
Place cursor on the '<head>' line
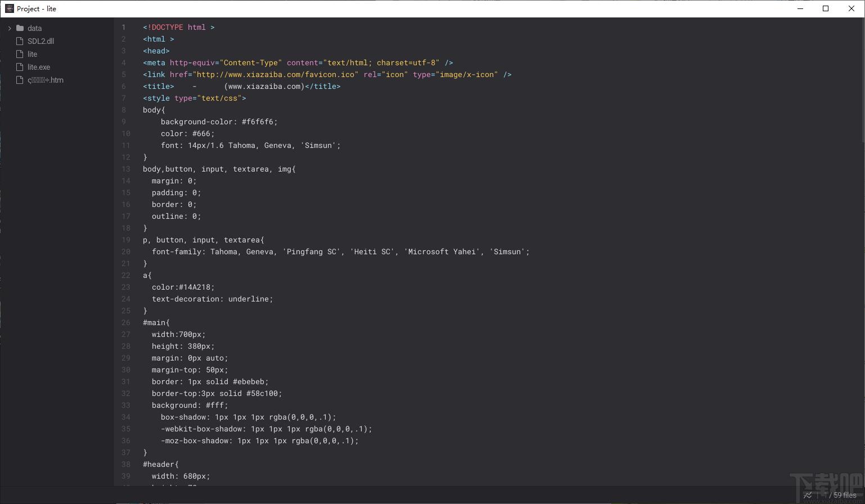tap(156, 51)
